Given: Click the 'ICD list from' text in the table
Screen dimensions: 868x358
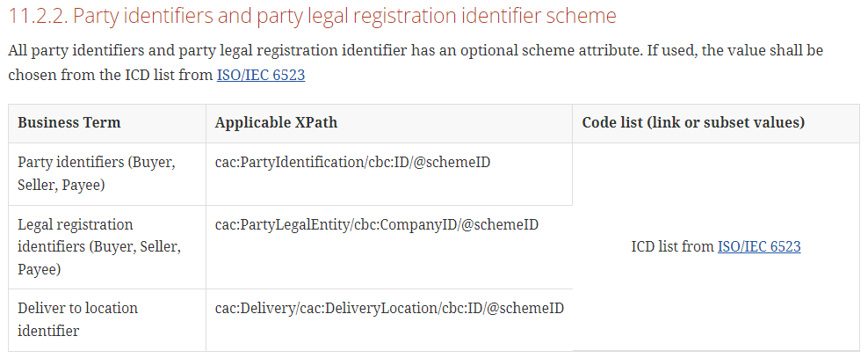Looking at the screenshot, I should pyautogui.click(x=673, y=246).
